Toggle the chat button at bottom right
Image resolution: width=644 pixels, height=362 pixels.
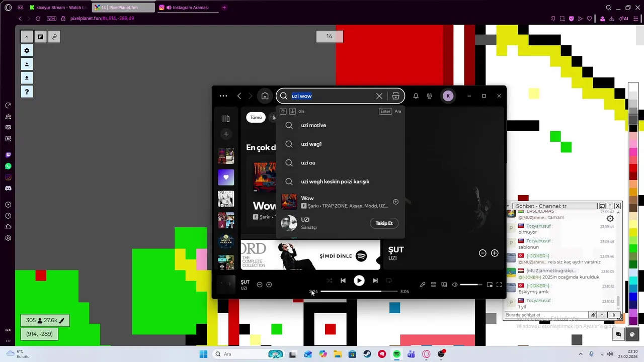point(618,334)
